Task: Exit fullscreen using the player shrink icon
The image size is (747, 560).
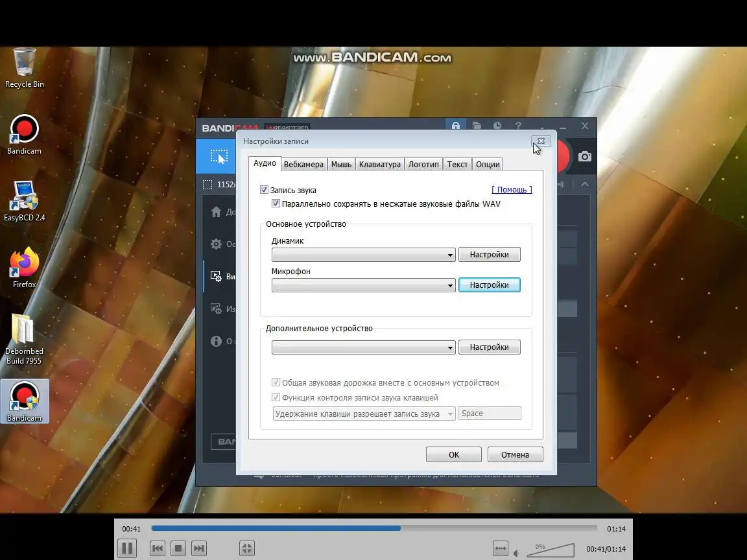Action: coord(247,548)
